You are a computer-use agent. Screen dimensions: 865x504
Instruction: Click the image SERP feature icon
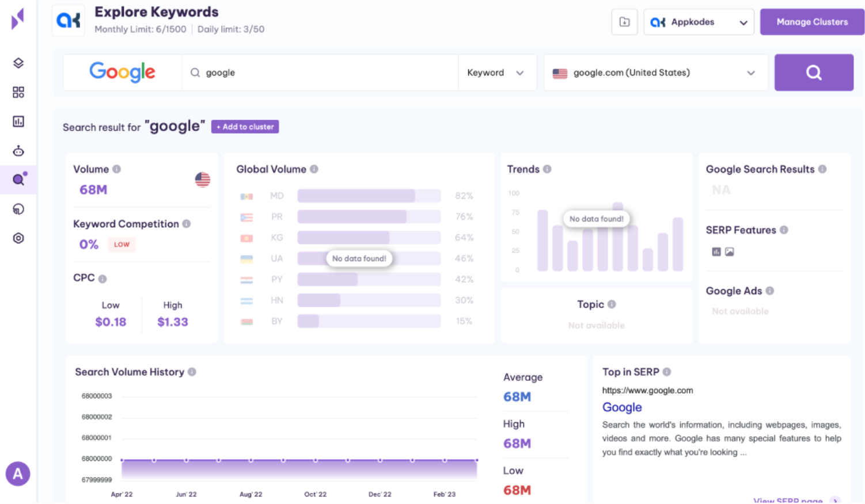click(x=730, y=252)
